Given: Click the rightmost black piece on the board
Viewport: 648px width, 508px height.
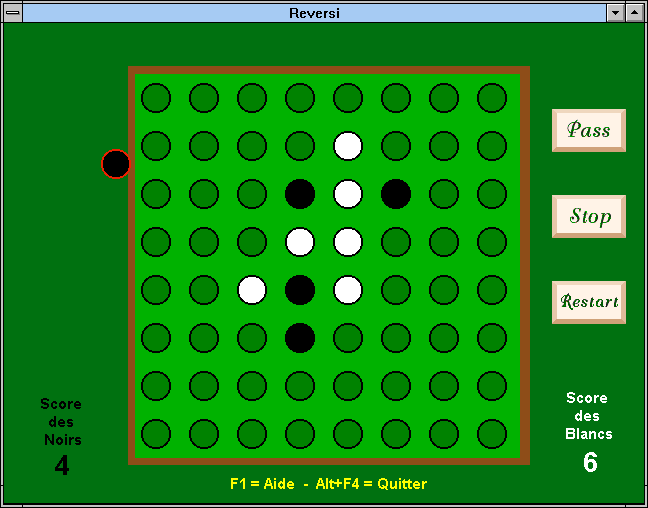Looking at the screenshot, I should tap(396, 194).
